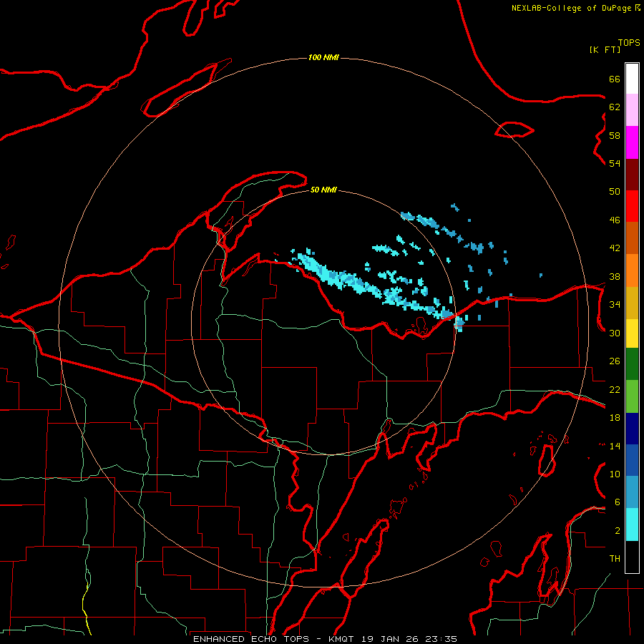Click the light green 18-22 kft color band
Viewport: 644px width, 644px height.
pyautogui.click(x=632, y=396)
